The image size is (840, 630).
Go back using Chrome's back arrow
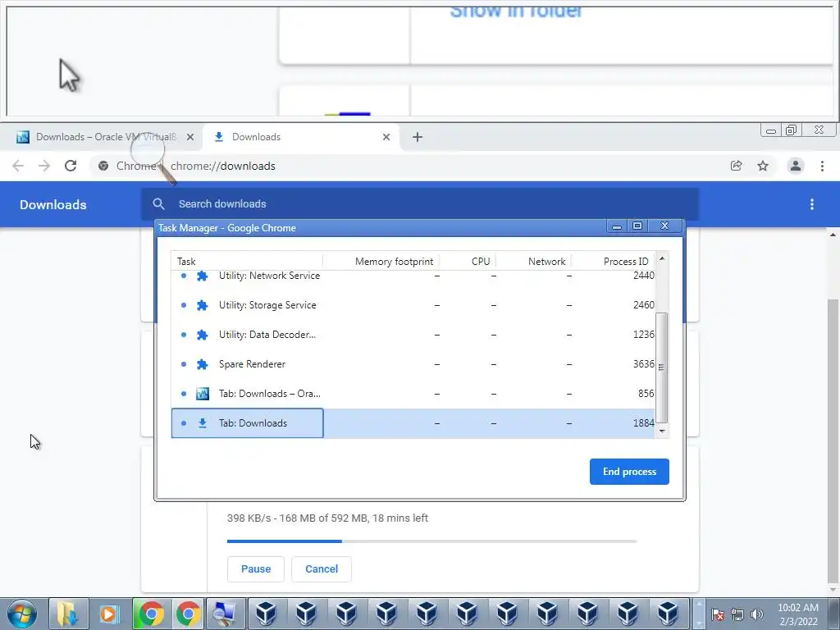(x=18, y=166)
